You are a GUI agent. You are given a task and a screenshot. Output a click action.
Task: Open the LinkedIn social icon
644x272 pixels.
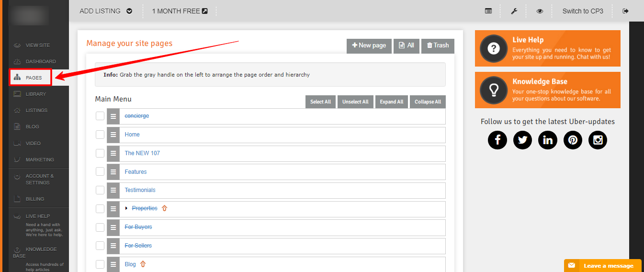548,140
